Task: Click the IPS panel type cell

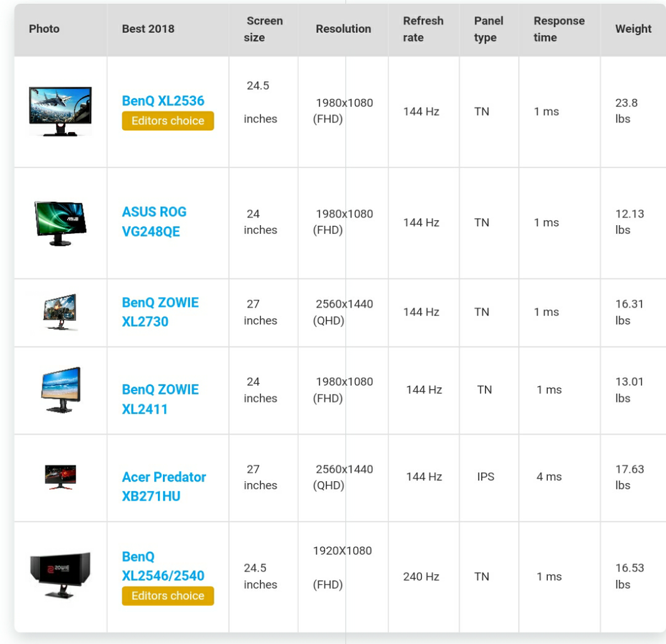Action: (486, 477)
